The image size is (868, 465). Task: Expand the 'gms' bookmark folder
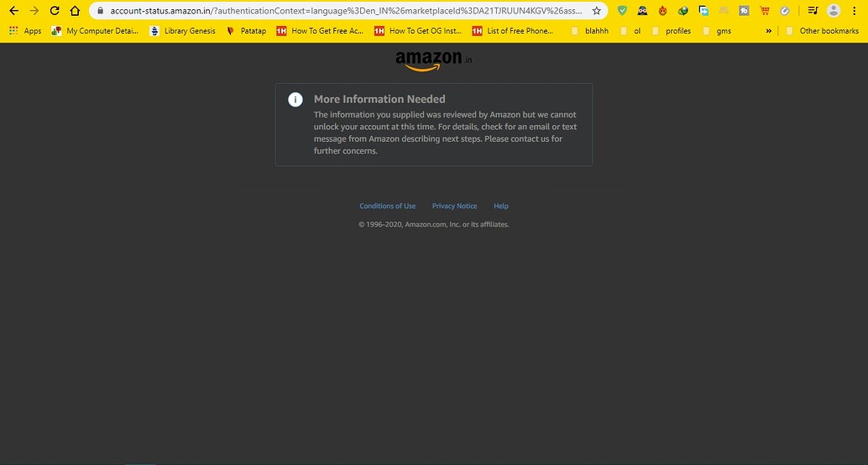pyautogui.click(x=716, y=31)
